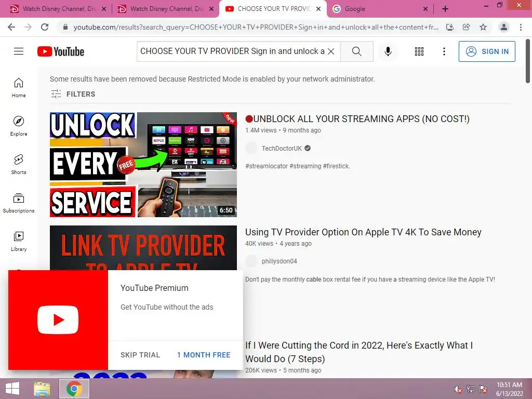Close the second Watch Disney Channel tab
The image size is (532, 399).
click(x=211, y=9)
